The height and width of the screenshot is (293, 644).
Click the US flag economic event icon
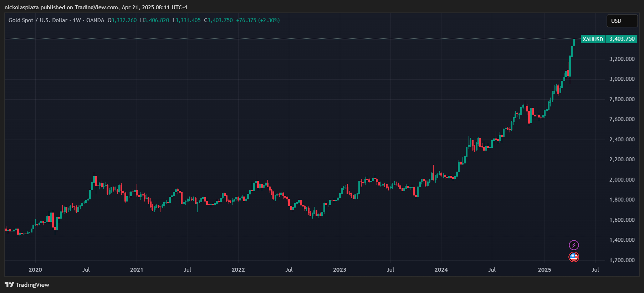point(574,257)
